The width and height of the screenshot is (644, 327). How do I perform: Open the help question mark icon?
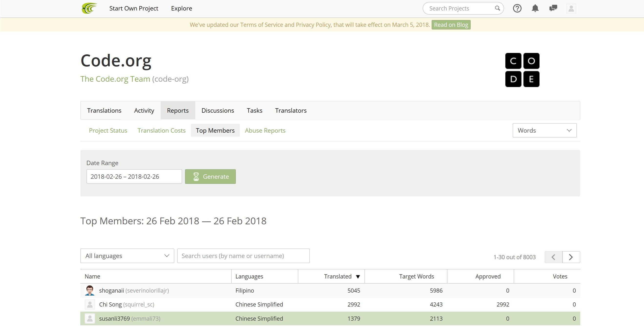coord(517,9)
